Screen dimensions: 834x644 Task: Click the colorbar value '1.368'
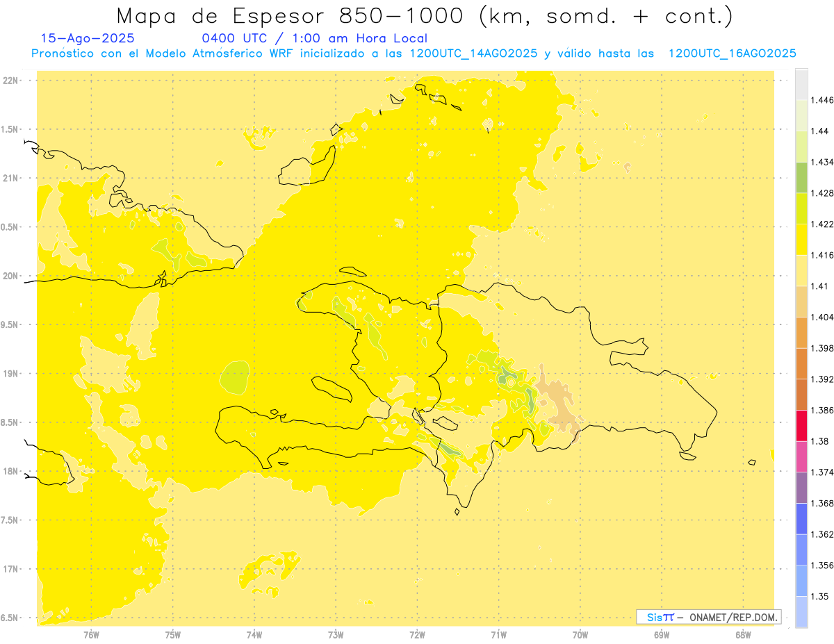tap(824, 503)
